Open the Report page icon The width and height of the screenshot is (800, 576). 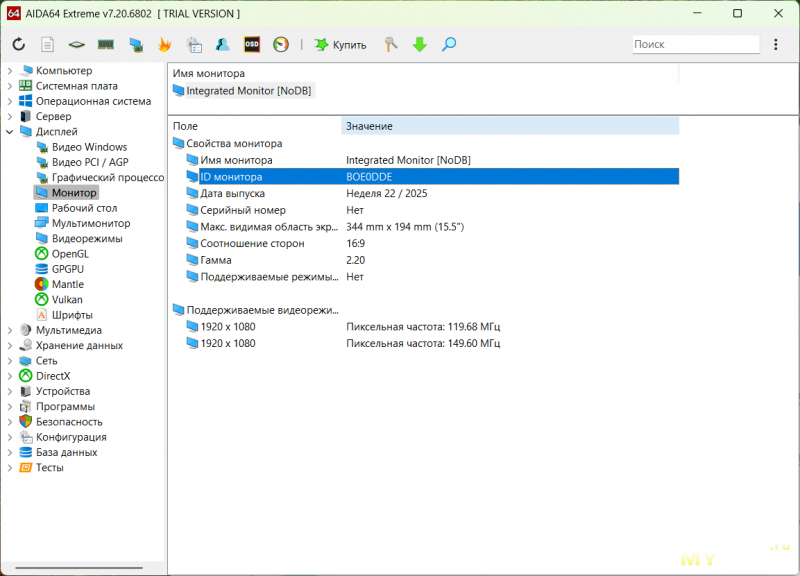[x=47, y=45]
